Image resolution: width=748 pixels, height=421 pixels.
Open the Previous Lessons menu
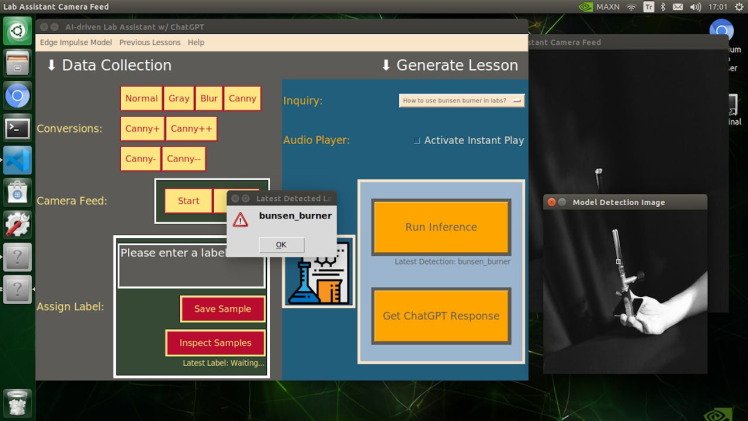pyautogui.click(x=150, y=42)
